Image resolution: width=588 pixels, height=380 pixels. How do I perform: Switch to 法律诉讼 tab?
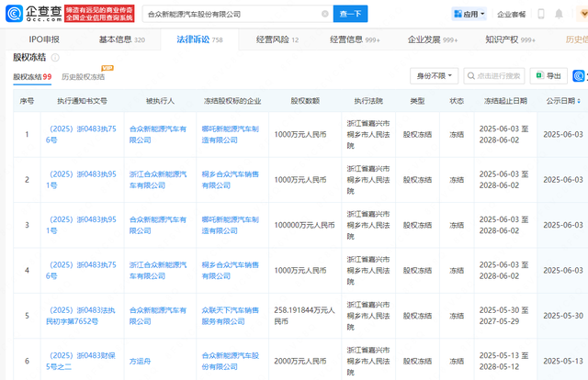tap(199, 39)
